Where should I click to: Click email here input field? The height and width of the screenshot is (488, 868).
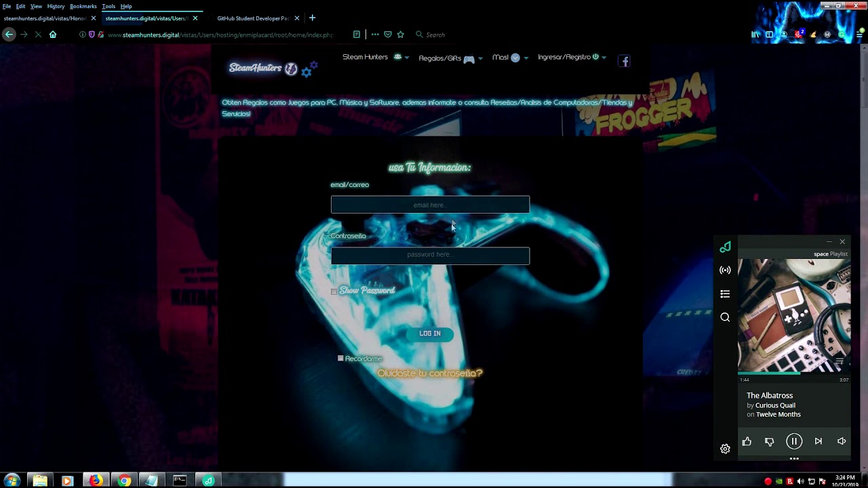click(x=430, y=205)
